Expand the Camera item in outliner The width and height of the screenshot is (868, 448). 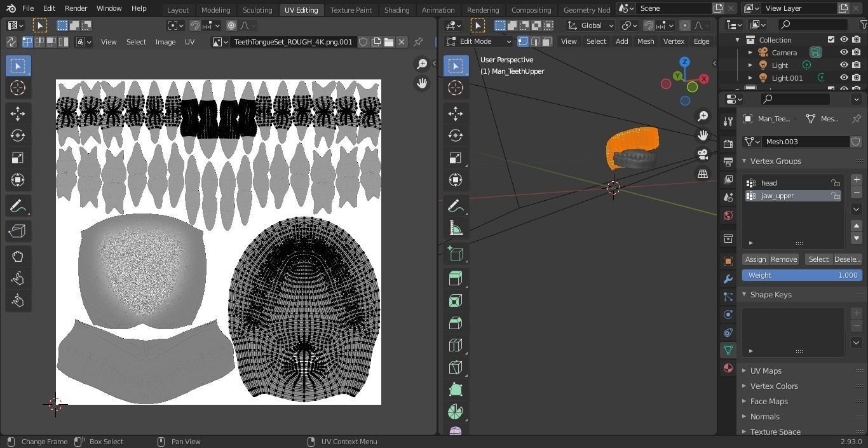[x=750, y=53]
